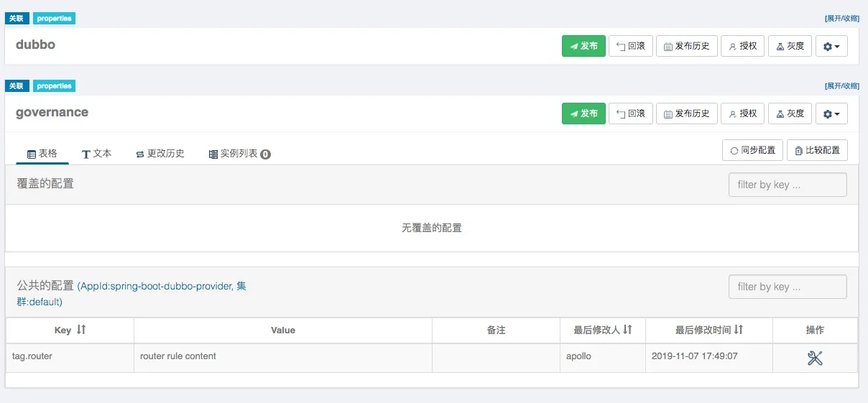Sort by last modifier column arrows
Screen dimensions: 868x403
click(x=627, y=330)
